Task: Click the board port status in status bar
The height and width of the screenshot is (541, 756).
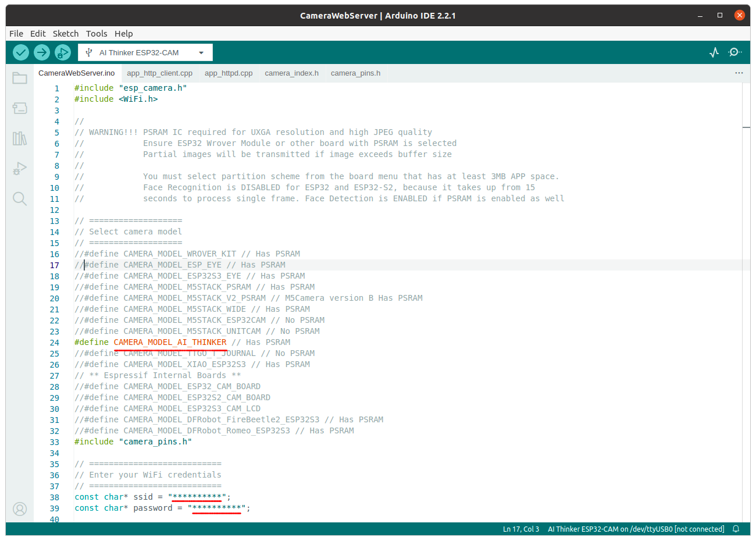Action: pos(636,529)
